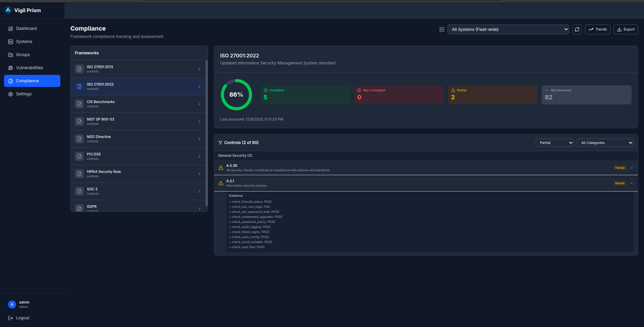Click the warning icon for A.5.36

[221, 168]
